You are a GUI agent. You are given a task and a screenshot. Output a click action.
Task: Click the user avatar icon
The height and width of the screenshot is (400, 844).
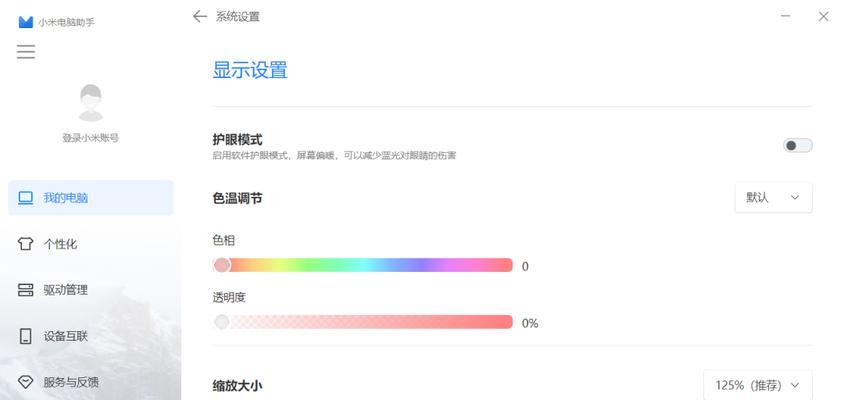pos(90,102)
